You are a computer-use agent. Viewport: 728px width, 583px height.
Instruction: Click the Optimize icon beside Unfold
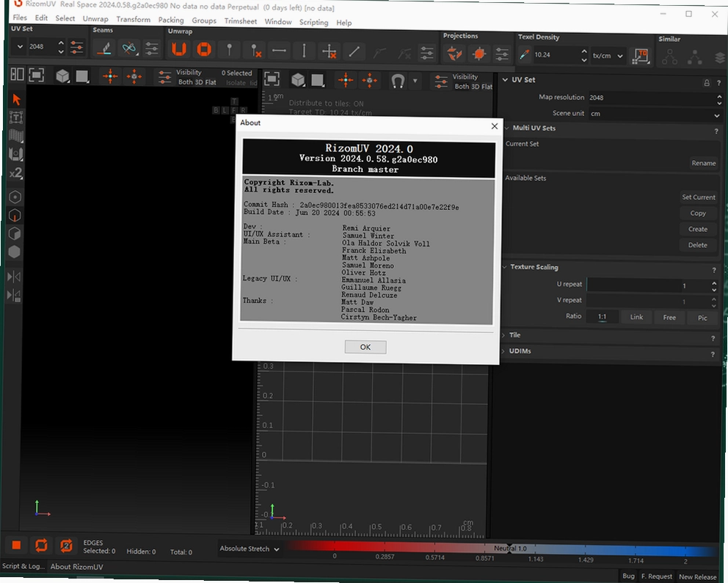click(x=204, y=50)
